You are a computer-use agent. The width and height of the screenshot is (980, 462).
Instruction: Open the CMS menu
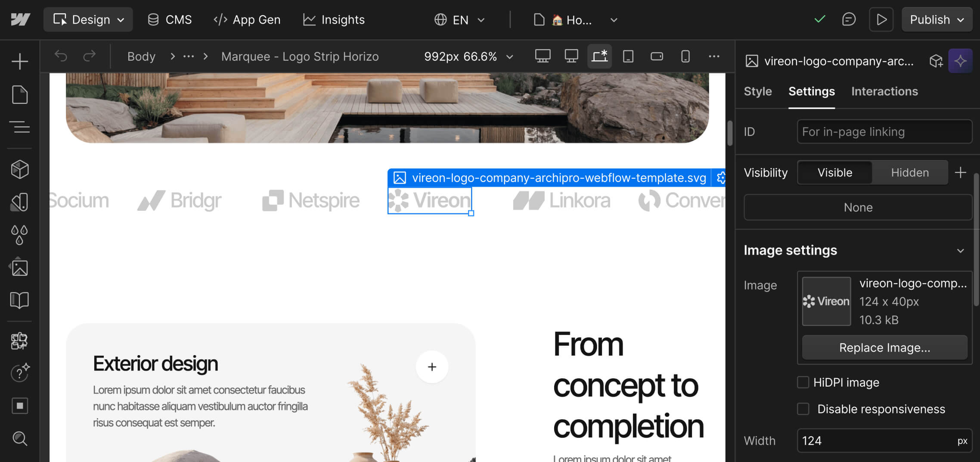pos(170,19)
